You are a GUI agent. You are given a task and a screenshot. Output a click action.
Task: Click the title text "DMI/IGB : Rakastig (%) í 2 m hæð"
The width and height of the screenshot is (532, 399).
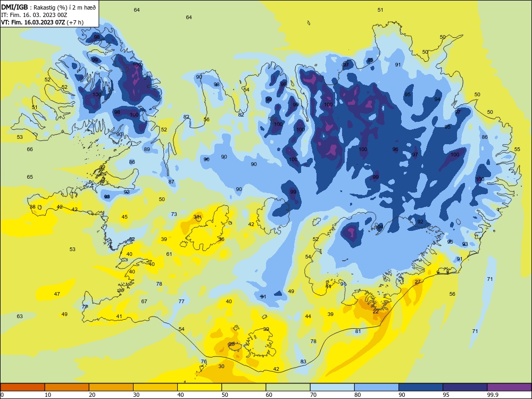tap(48, 7)
